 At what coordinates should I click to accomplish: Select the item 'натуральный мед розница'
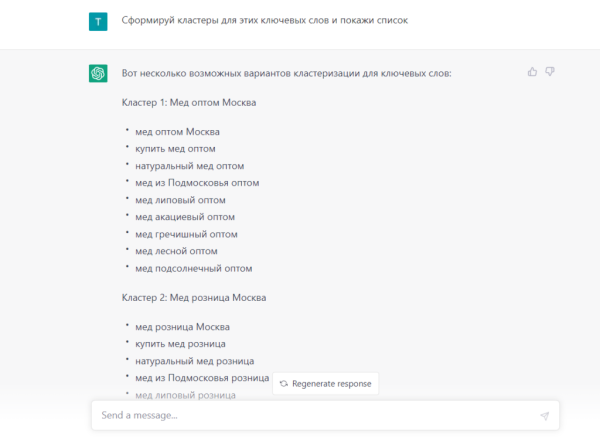(x=195, y=361)
